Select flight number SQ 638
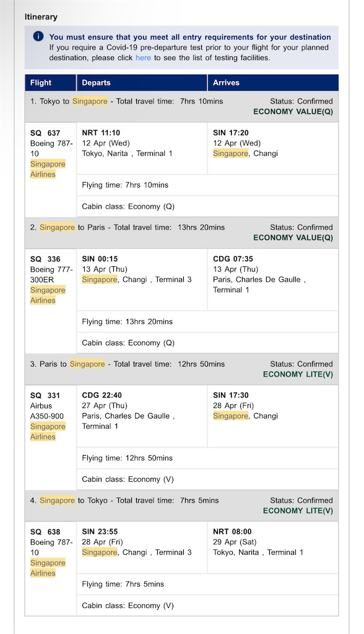The width and height of the screenshot is (364, 634). 45,532
